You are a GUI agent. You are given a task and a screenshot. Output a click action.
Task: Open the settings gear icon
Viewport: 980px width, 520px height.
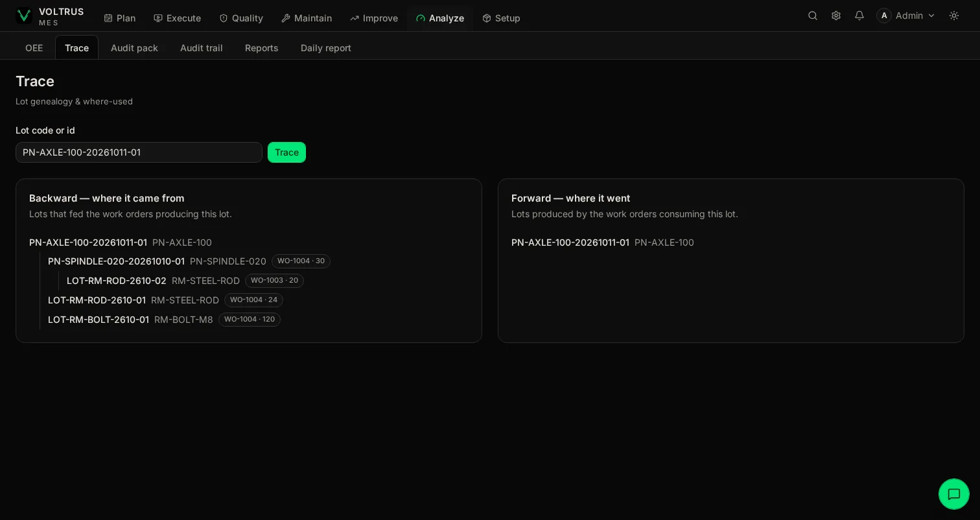point(836,16)
